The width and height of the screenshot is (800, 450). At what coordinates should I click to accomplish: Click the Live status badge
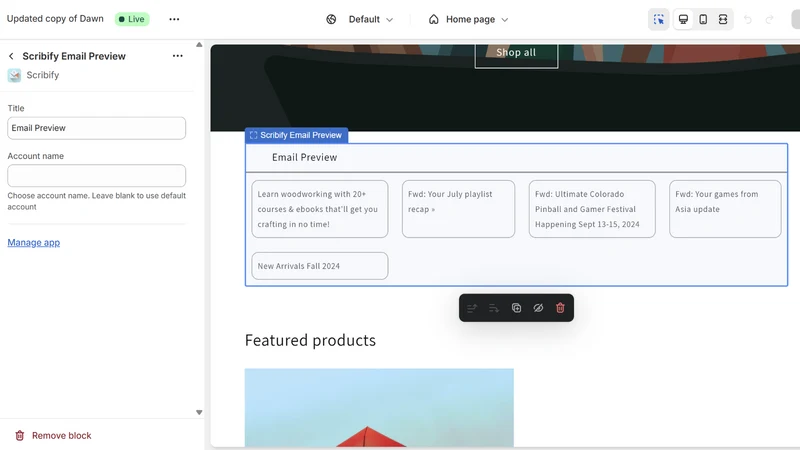coord(132,19)
